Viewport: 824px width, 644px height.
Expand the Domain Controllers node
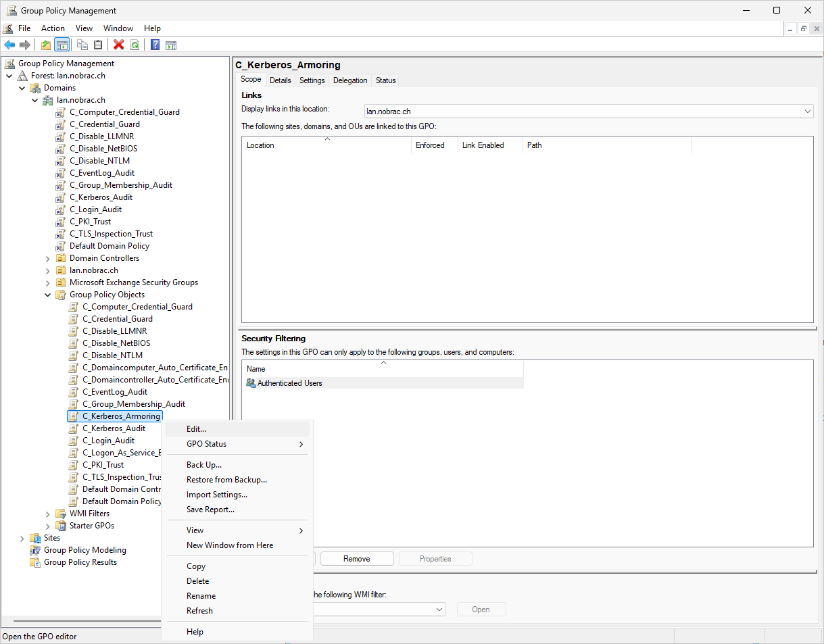coord(48,258)
